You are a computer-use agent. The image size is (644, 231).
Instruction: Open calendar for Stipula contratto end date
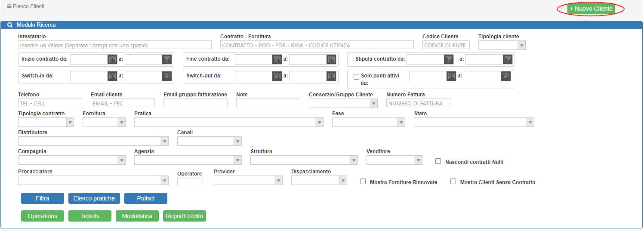(508, 59)
